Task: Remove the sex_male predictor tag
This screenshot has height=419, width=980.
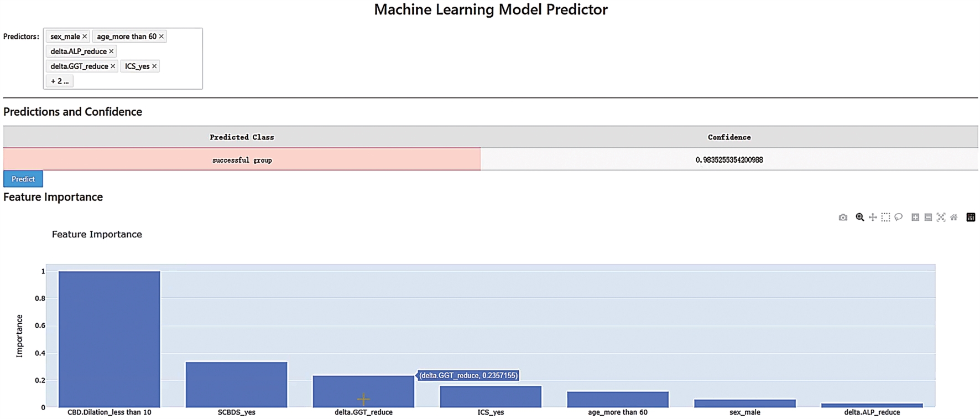Action: pyautogui.click(x=85, y=37)
